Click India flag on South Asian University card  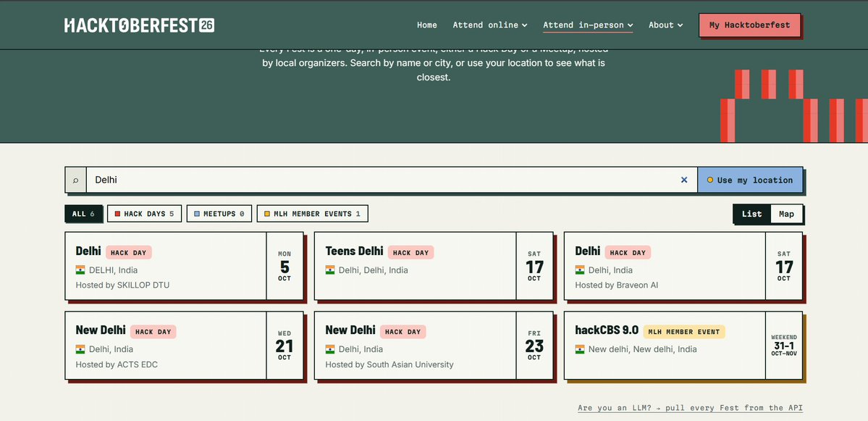click(330, 349)
